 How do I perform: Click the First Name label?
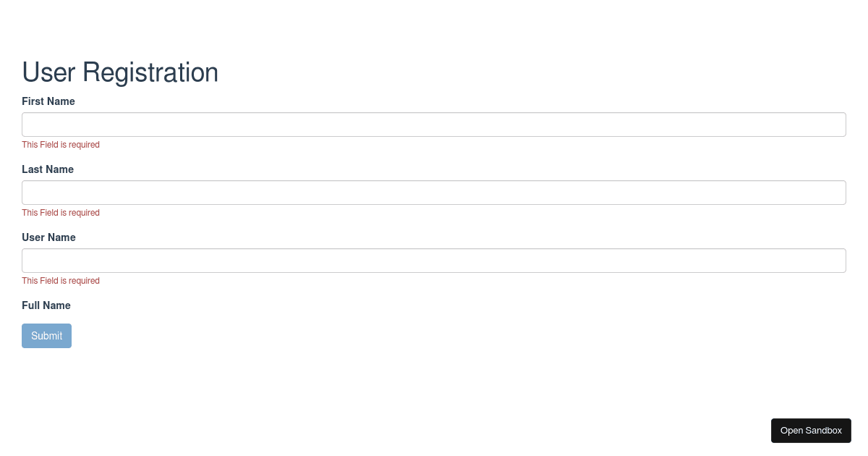48,101
